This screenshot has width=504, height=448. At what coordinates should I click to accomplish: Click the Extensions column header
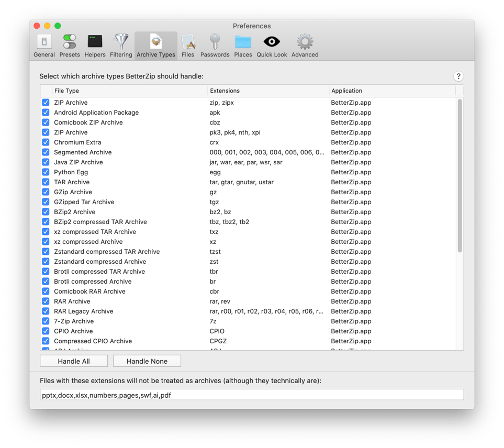coord(268,91)
